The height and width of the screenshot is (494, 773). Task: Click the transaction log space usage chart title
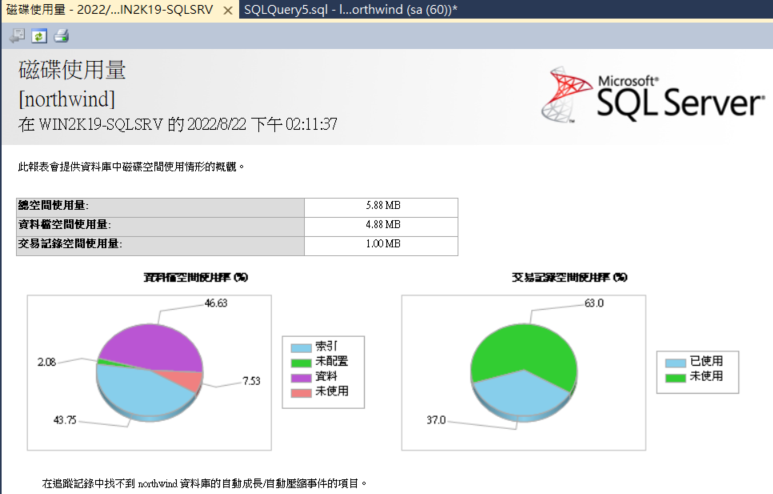point(569,278)
